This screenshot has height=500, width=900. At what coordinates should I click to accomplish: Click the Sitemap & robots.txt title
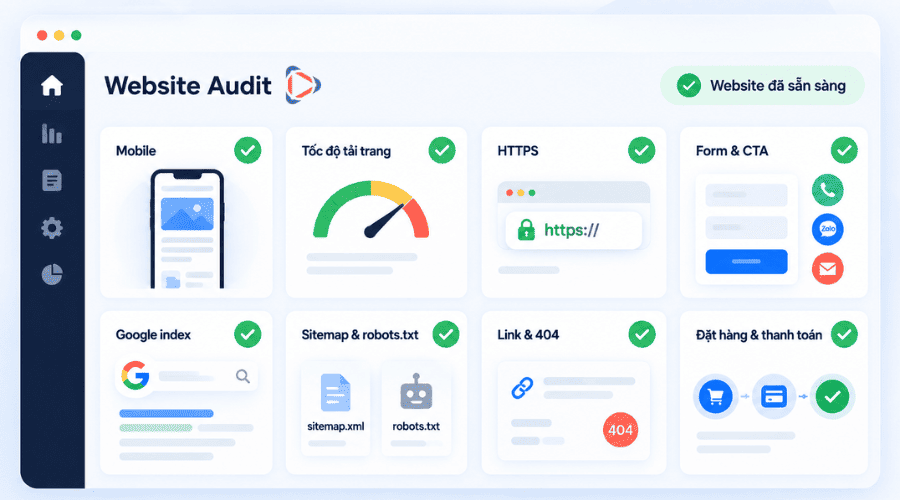pyautogui.click(x=360, y=335)
